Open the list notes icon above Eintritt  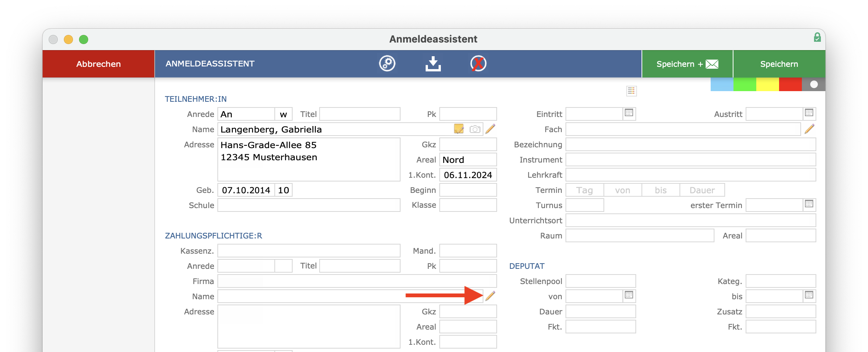tap(631, 91)
